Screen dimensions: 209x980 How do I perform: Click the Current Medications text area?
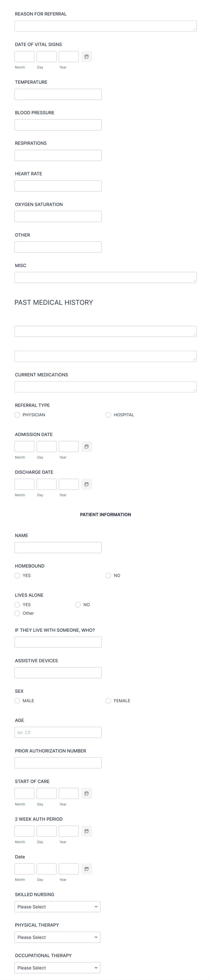click(x=105, y=386)
